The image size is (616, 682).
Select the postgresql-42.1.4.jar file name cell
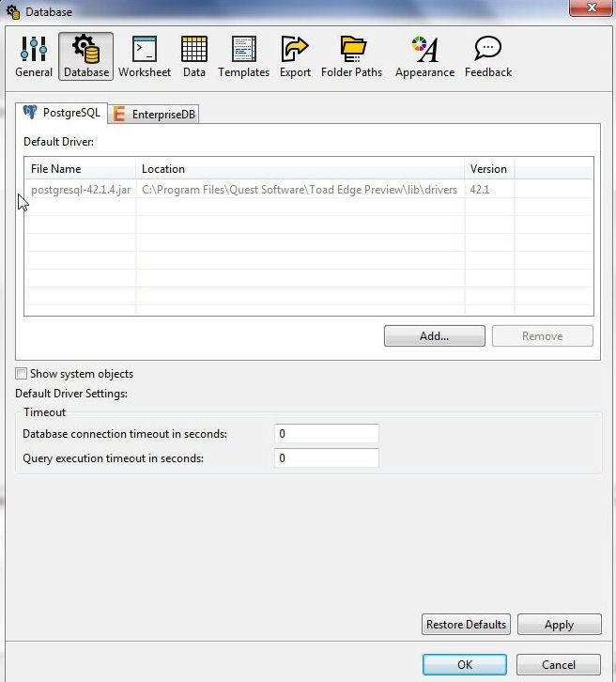81,190
